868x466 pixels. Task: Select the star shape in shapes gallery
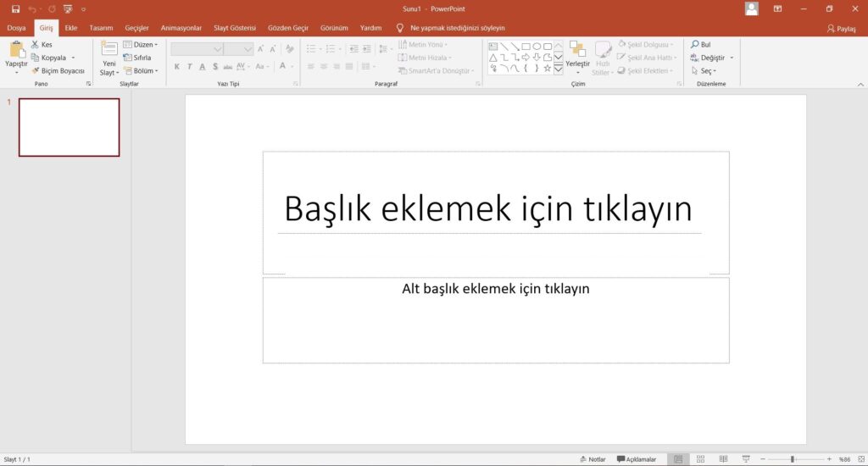pyautogui.click(x=548, y=69)
